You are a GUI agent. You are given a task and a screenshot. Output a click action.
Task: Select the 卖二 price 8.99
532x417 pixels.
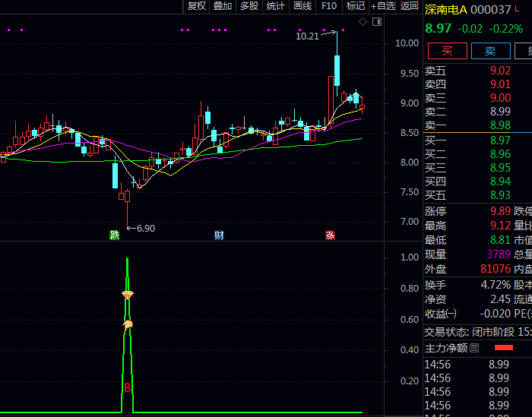(500, 112)
